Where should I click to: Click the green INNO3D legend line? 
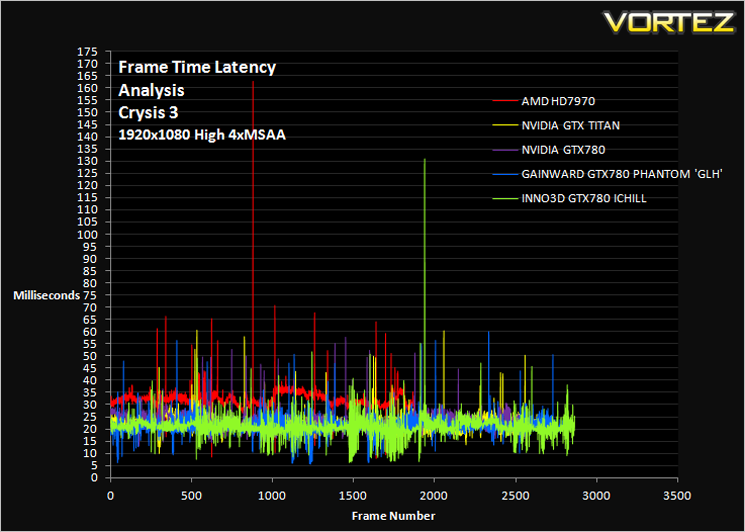pos(505,199)
